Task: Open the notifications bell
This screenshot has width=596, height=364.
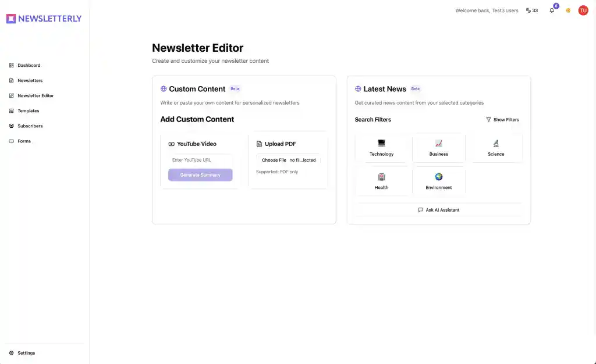Action: [552, 10]
